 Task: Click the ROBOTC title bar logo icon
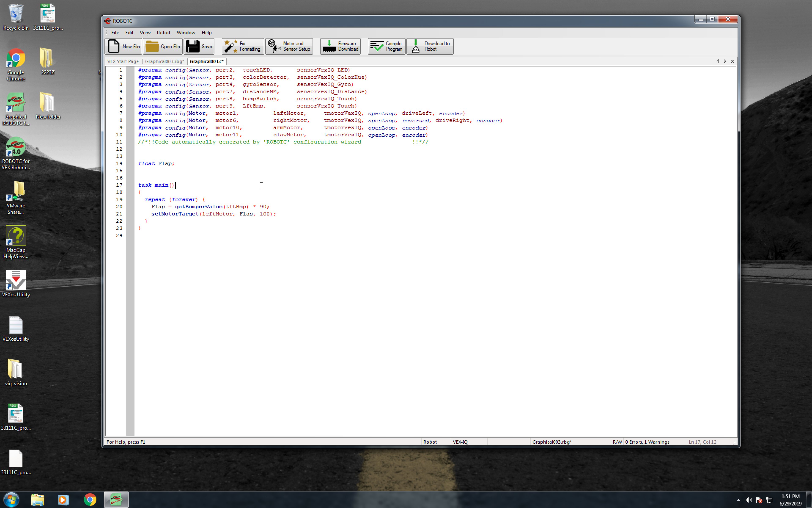(107, 21)
